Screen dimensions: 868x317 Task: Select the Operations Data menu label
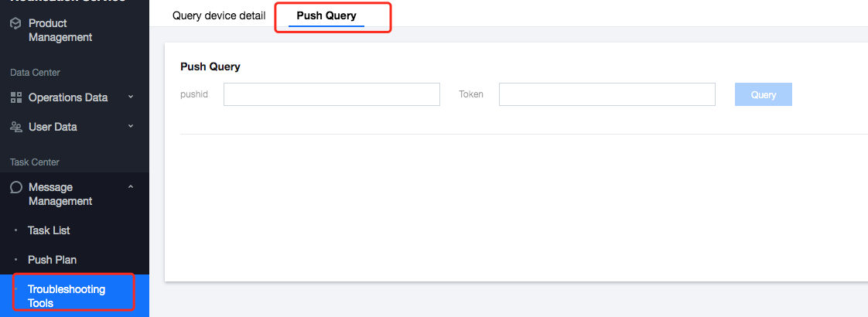tap(67, 97)
